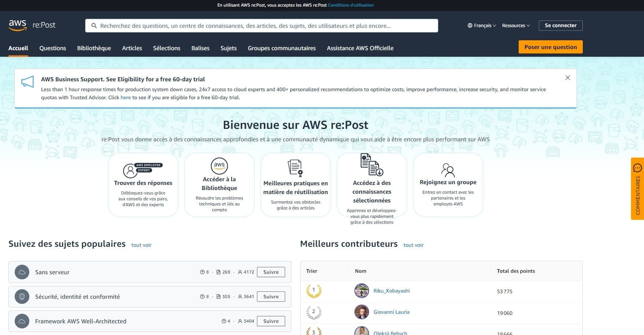This screenshot has height=335, width=644.
Task: Open the Rejoignez un groupe card
Action: tap(448, 185)
